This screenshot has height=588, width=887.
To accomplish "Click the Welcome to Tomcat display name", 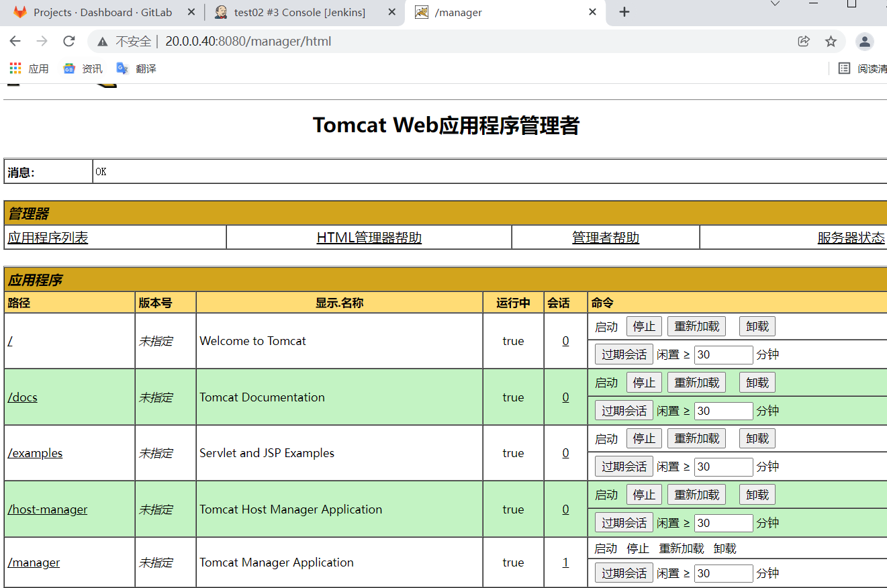I will pos(252,341).
